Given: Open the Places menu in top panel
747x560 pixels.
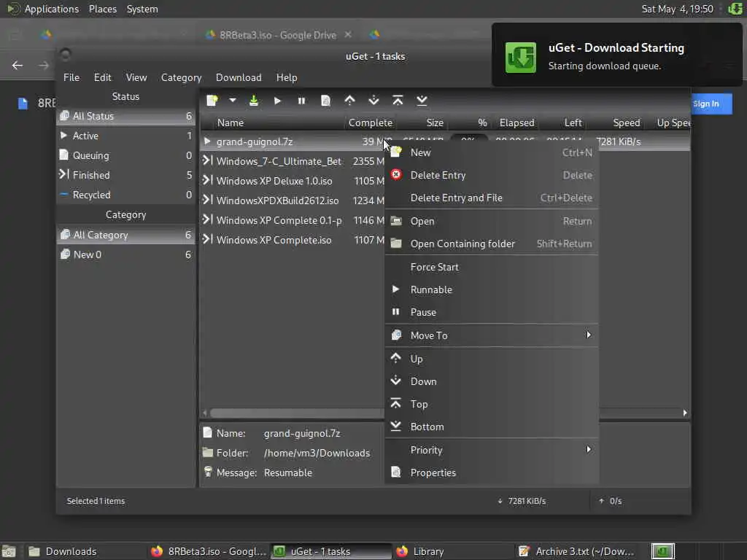Looking at the screenshot, I should [103, 9].
